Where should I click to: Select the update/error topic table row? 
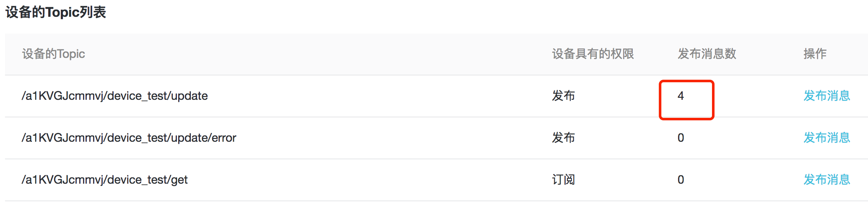click(x=377, y=138)
